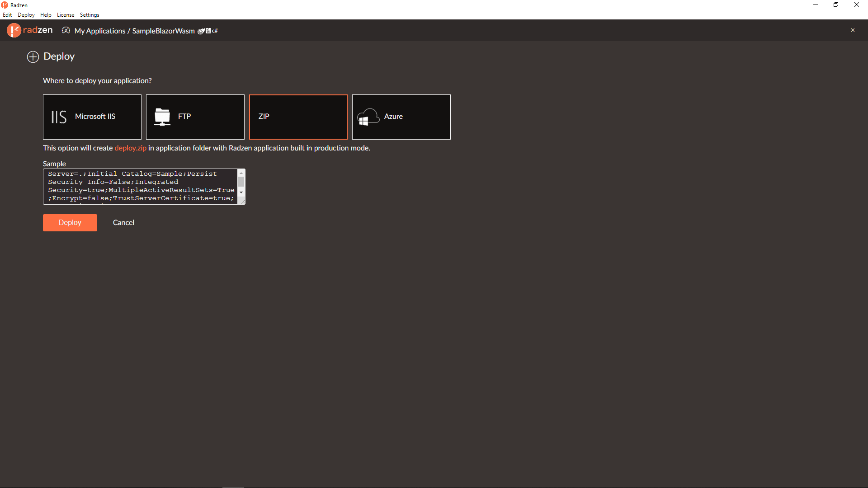Select Microsoft IIS deployment target
Image resolution: width=868 pixels, height=488 pixels.
92,117
